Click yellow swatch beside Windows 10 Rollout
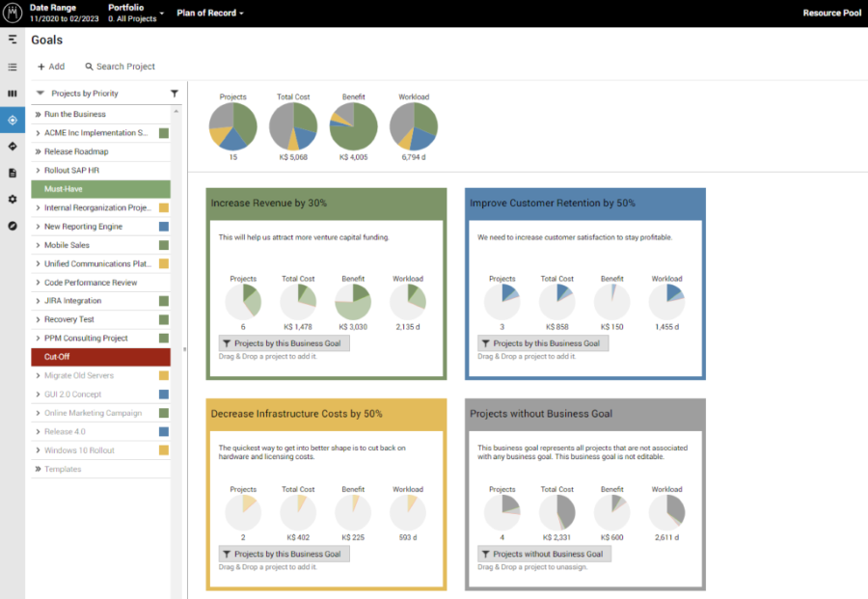868x599 pixels. tap(164, 450)
